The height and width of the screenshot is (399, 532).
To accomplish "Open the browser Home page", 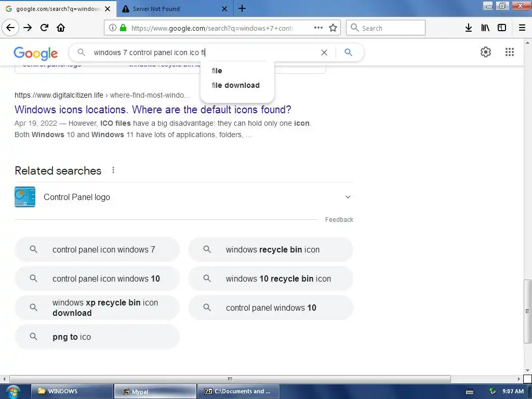I will click(x=61, y=28).
